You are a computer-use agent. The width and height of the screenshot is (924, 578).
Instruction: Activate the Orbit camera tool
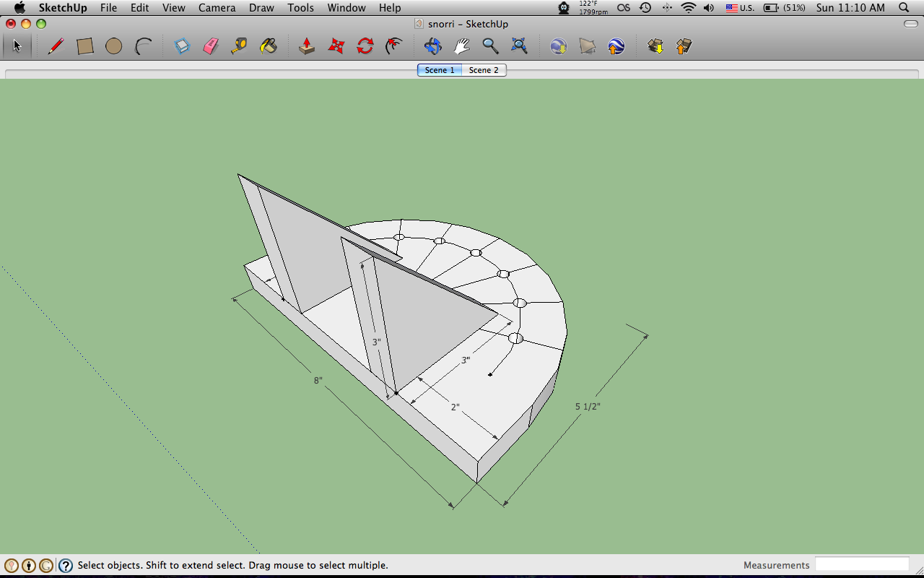(x=432, y=46)
